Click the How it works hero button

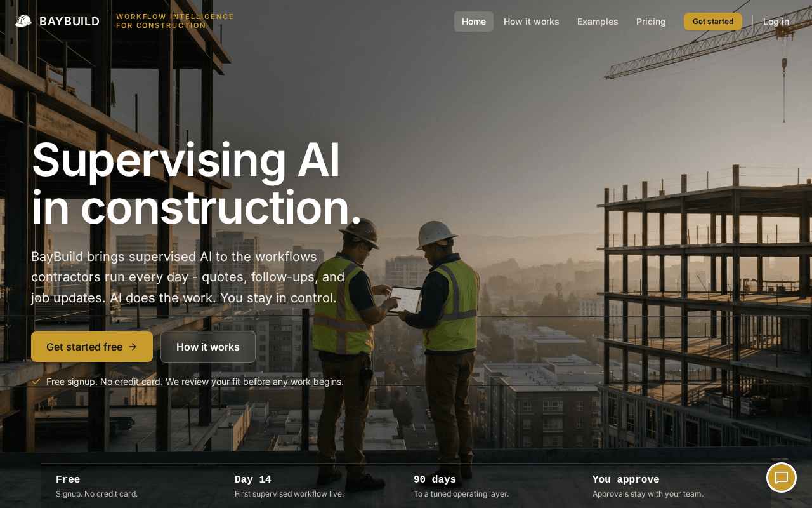[208, 347]
